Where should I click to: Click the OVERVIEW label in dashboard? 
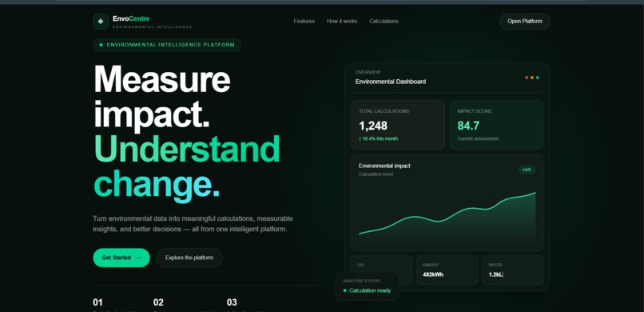tap(368, 72)
